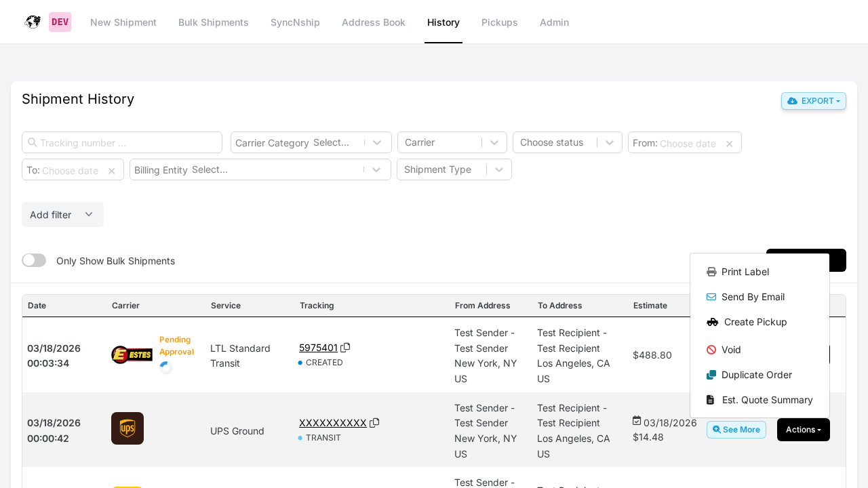Click the envelope icon next to Send By Email
This screenshot has width=868, height=488.
711,297
